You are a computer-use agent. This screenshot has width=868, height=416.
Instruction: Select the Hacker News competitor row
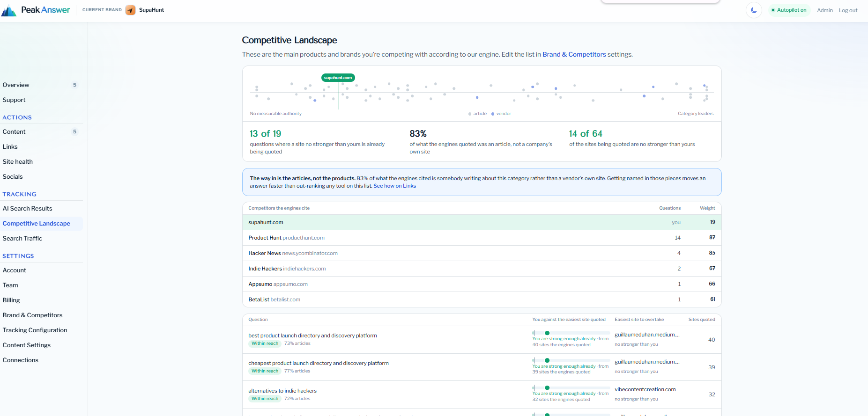482,253
